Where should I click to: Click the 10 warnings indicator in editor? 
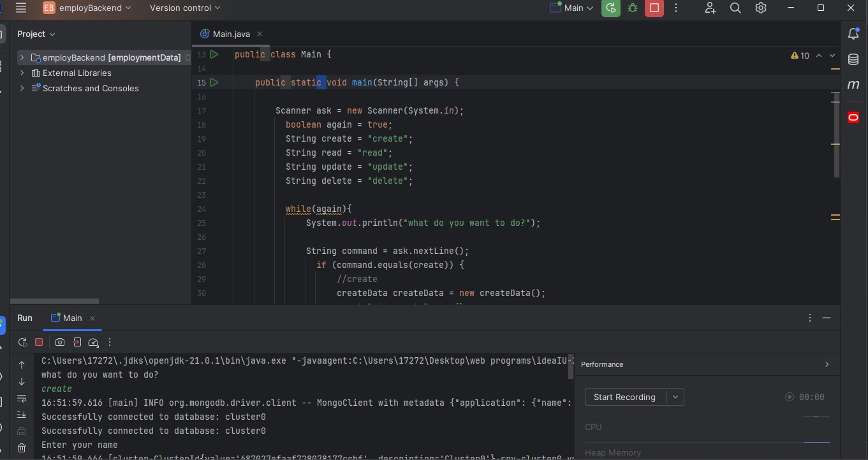coord(800,56)
